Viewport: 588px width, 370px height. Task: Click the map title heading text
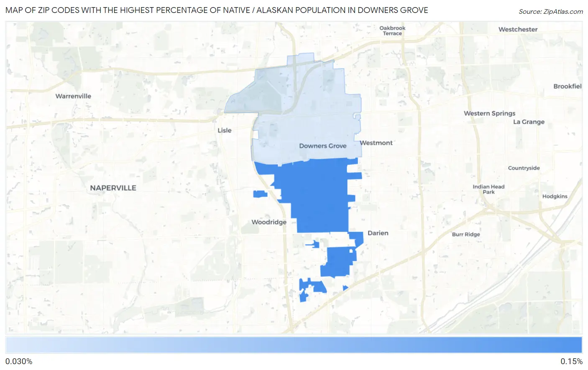point(217,10)
